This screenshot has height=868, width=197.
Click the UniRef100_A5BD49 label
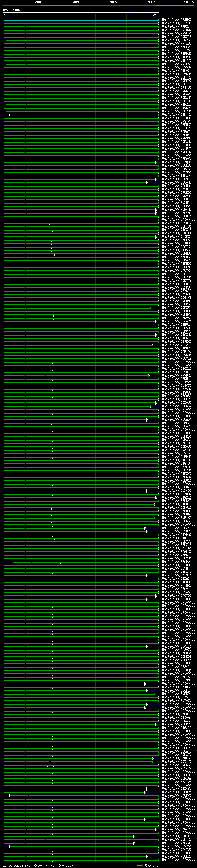177,135
